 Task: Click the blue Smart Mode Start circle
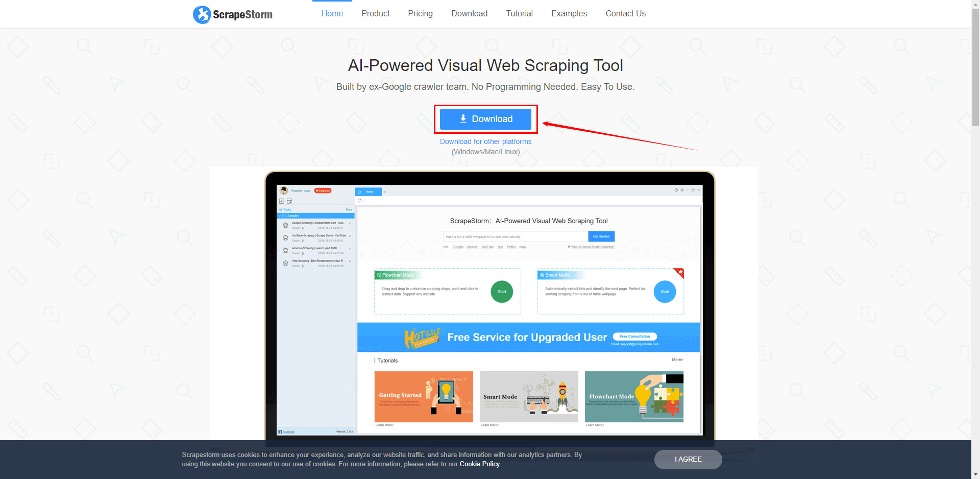[x=665, y=292]
